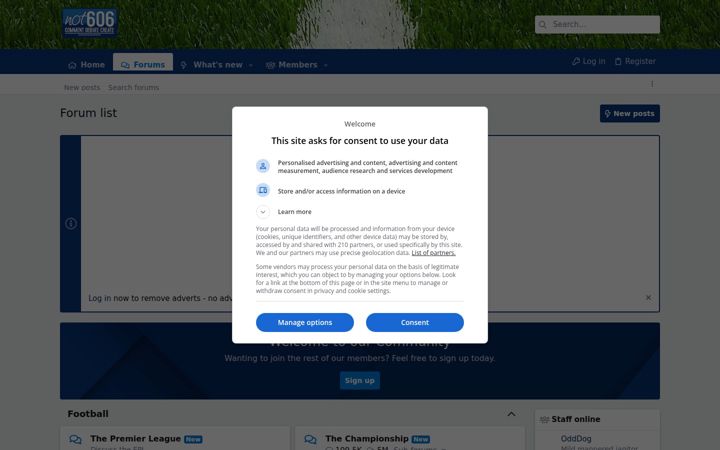Expand the Members dropdown arrow
720x450 pixels.
pos(326,65)
